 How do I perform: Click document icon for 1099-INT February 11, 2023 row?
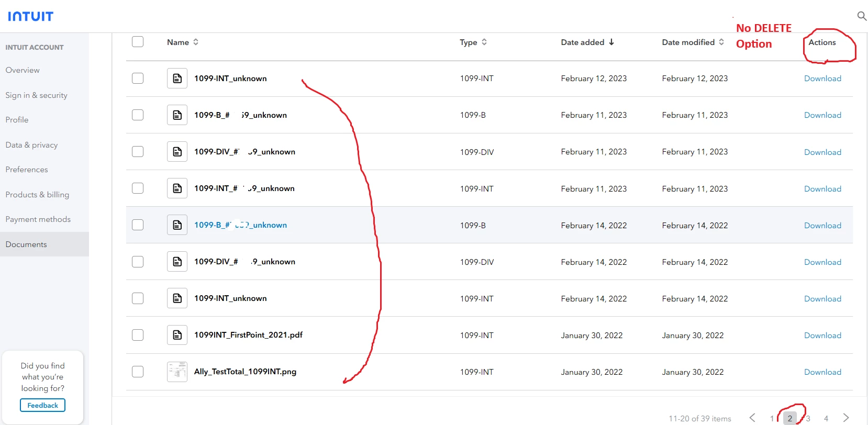(177, 188)
